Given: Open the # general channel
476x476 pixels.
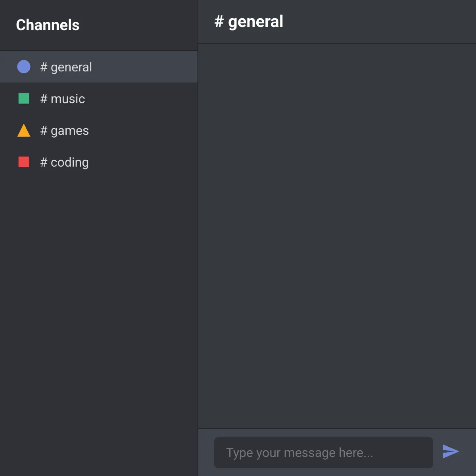Looking at the screenshot, I should pyautogui.click(x=66, y=67).
